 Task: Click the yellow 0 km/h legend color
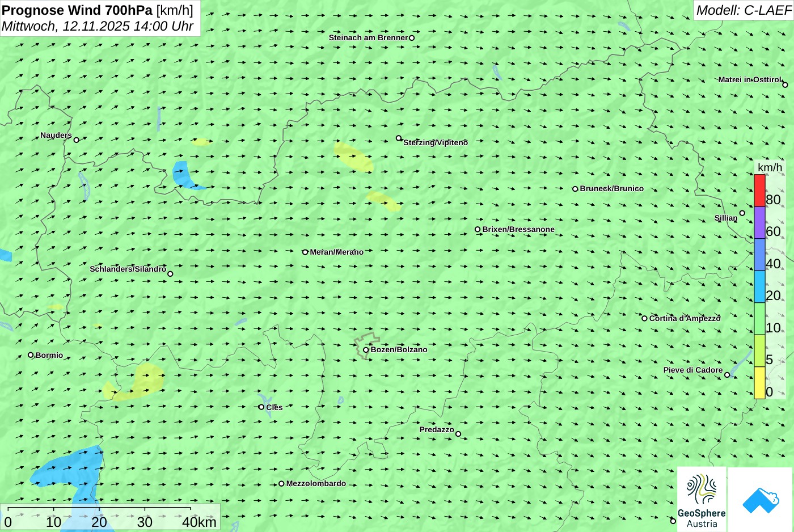click(759, 383)
